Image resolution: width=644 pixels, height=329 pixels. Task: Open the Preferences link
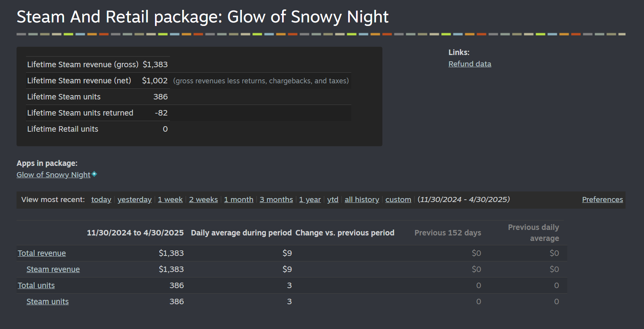602,200
